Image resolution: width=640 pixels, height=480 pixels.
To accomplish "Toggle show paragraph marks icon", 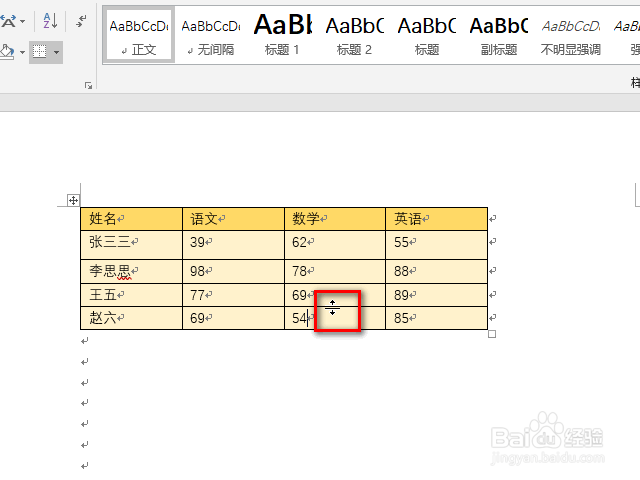I will (x=81, y=20).
